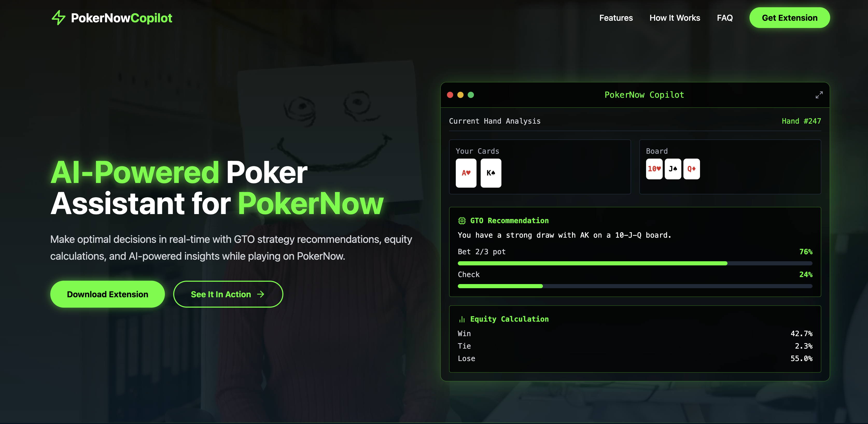Click the Get Extension button
Screen dimensions: 868x424
coord(789,18)
